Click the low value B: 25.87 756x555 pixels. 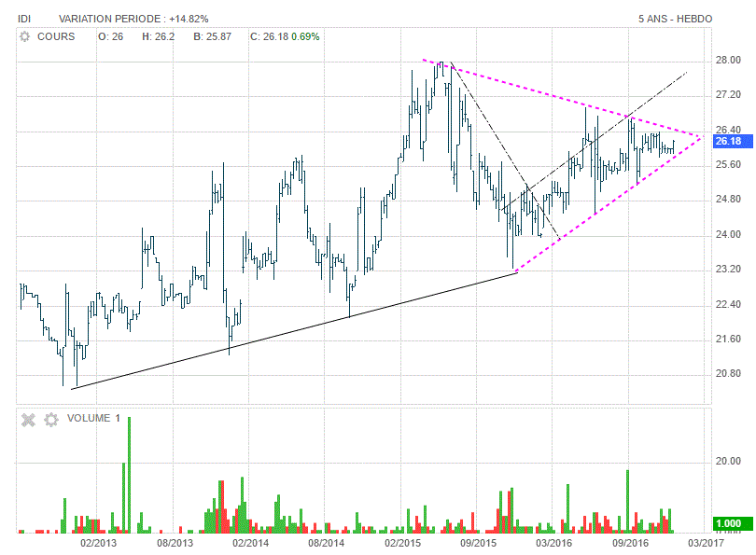(x=213, y=36)
